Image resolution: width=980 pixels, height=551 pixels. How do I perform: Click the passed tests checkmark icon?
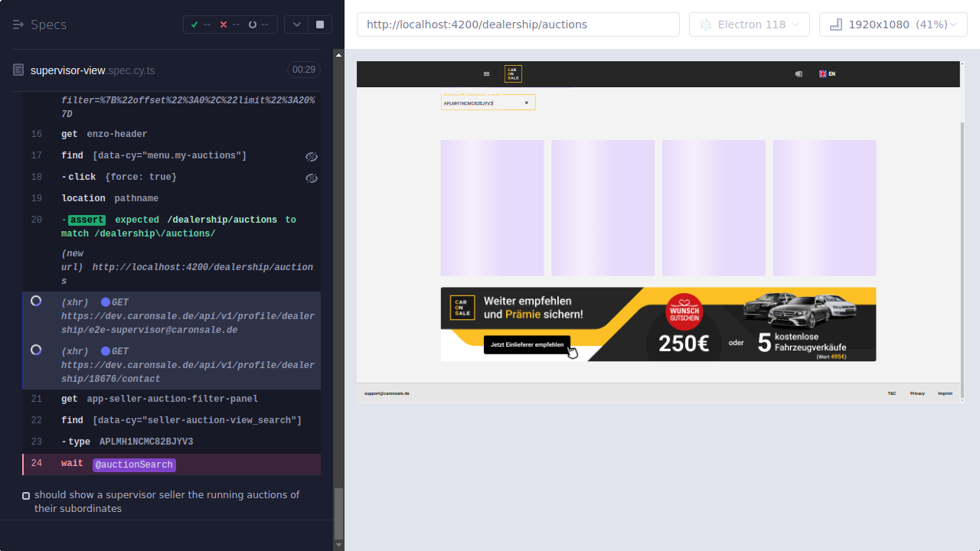pos(194,24)
